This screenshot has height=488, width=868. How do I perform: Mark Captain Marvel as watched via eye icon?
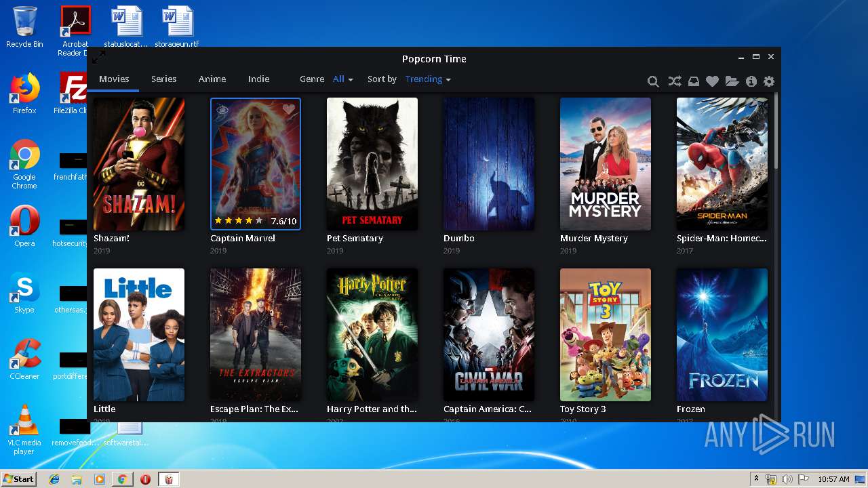pyautogui.click(x=222, y=109)
